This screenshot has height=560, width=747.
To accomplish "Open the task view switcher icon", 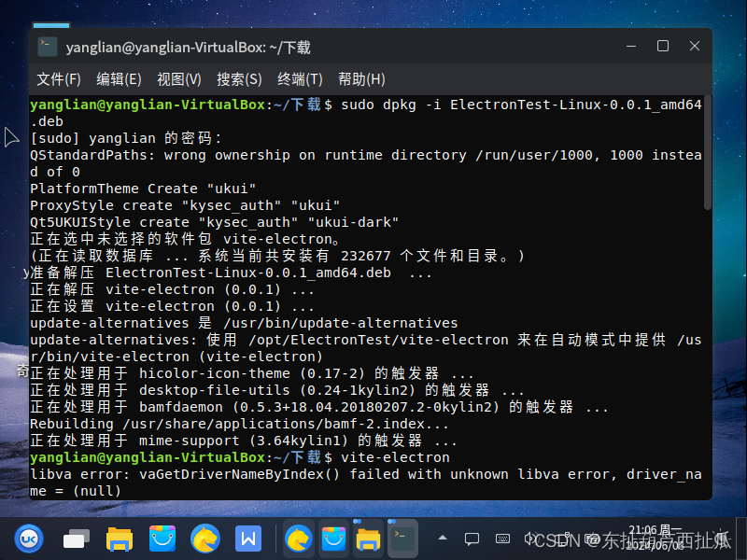I will pyautogui.click(x=77, y=539).
